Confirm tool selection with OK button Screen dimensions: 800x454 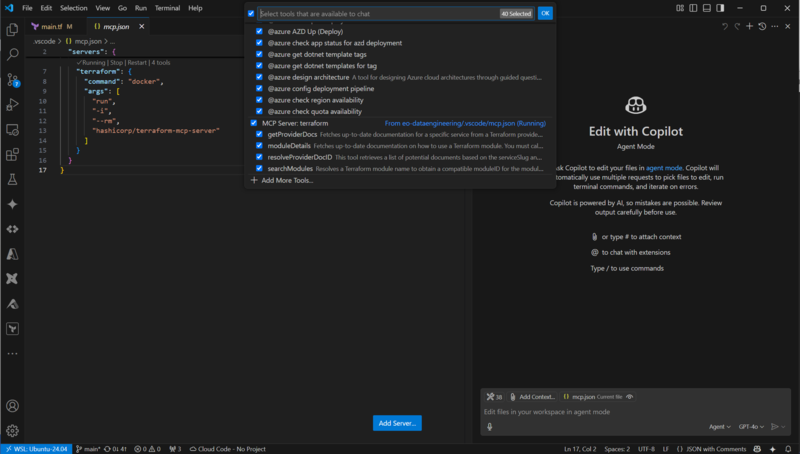point(545,13)
